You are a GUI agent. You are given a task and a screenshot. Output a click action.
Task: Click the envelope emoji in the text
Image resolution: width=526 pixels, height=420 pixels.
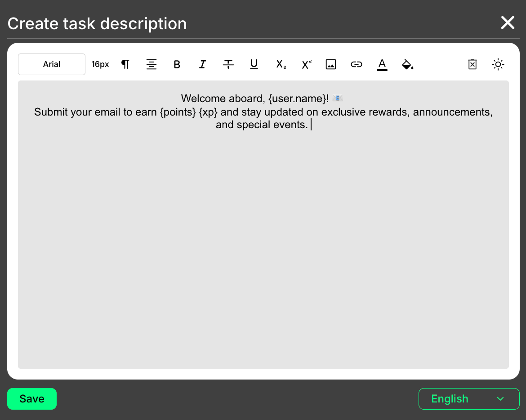pyautogui.click(x=338, y=98)
